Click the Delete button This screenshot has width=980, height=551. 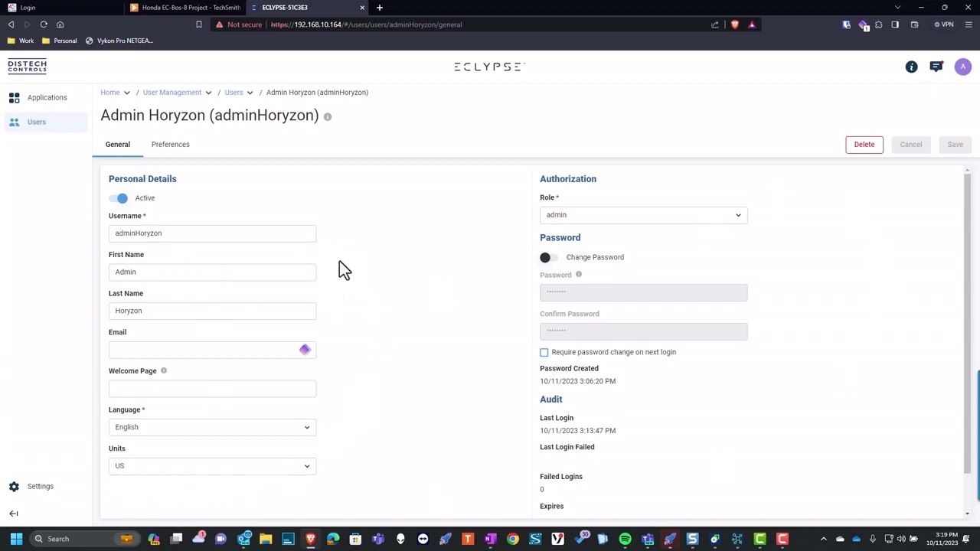(864, 145)
